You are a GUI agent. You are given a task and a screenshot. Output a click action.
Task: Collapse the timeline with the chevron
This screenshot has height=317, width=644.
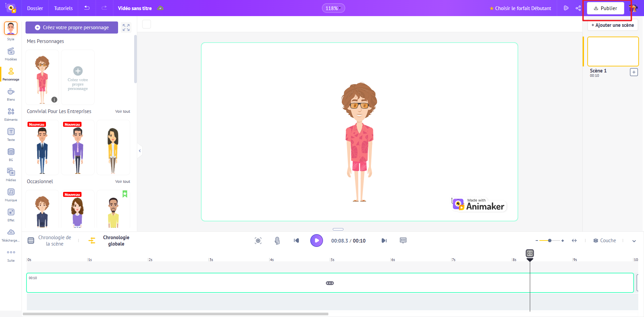[x=634, y=241]
